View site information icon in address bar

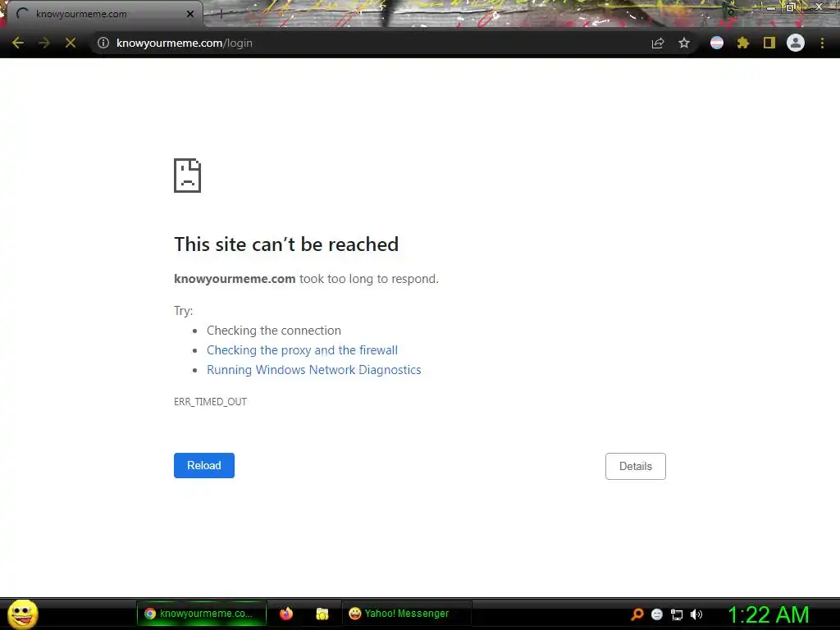103,43
